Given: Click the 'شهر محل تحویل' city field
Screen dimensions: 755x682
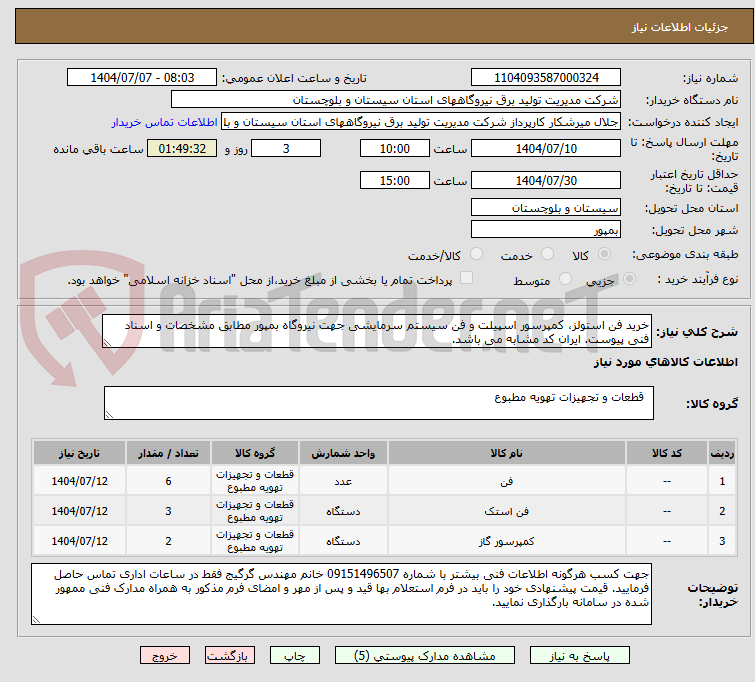Looking at the screenshot, I should [545, 230].
